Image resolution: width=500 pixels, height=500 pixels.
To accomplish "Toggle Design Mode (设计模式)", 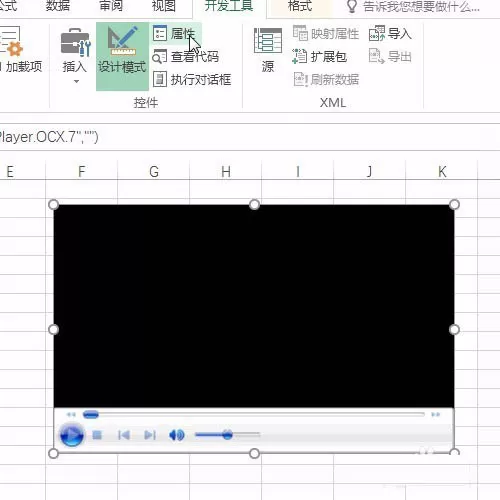I will coord(122,56).
